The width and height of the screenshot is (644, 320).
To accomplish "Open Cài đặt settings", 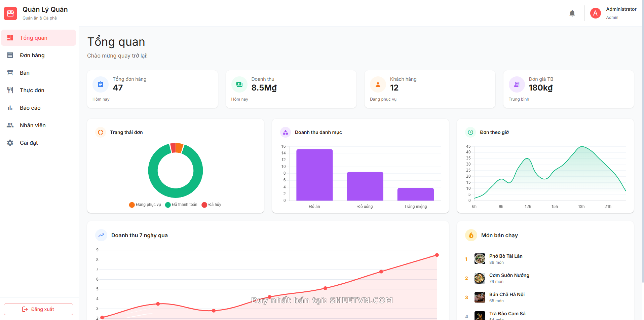I will click(x=29, y=143).
